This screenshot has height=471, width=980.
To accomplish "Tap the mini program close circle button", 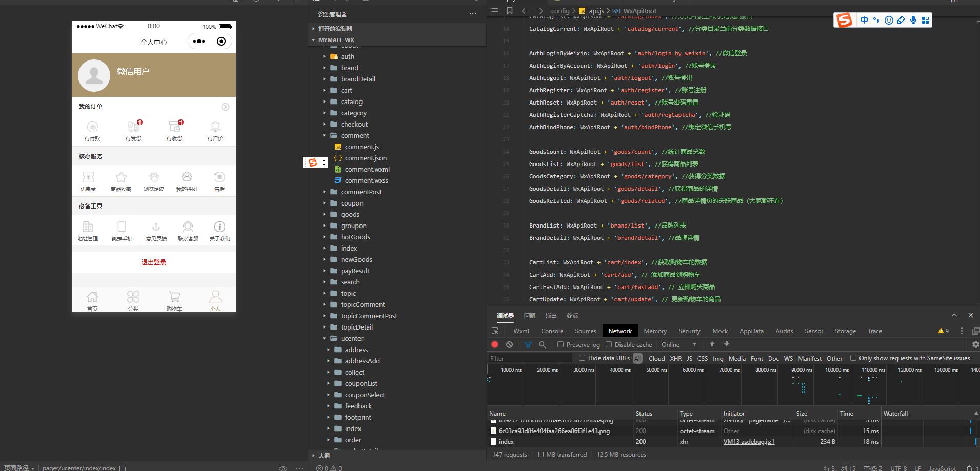I will tap(221, 42).
